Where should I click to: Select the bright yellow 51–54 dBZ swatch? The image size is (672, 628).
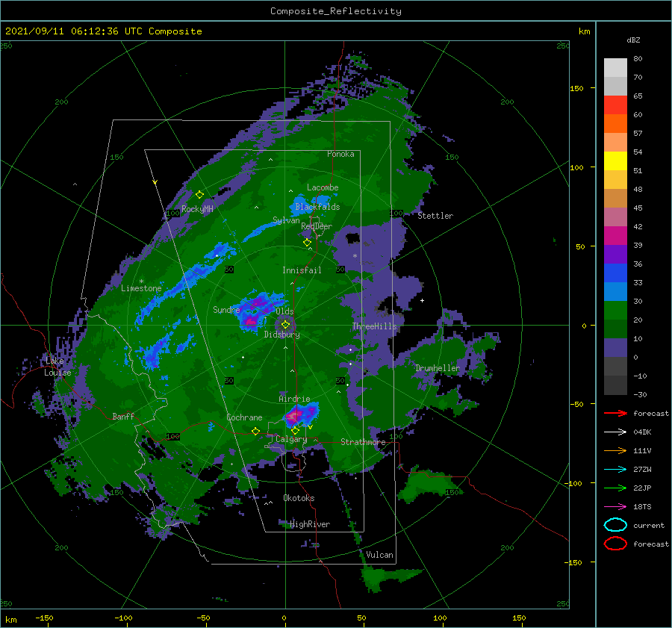[615, 161]
